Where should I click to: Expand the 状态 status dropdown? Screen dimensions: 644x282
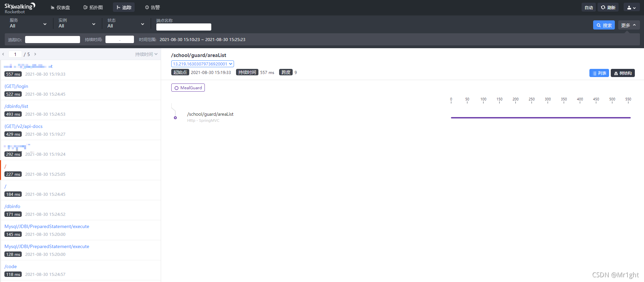point(126,23)
